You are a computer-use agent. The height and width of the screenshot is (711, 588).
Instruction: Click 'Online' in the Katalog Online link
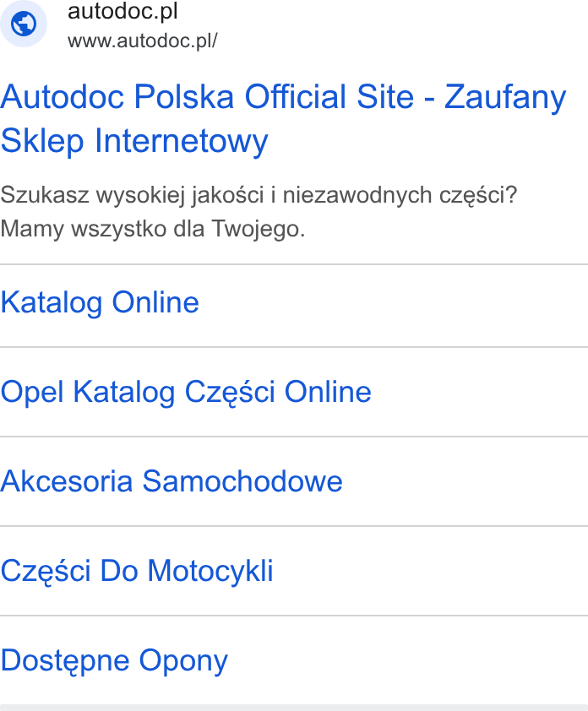point(155,302)
